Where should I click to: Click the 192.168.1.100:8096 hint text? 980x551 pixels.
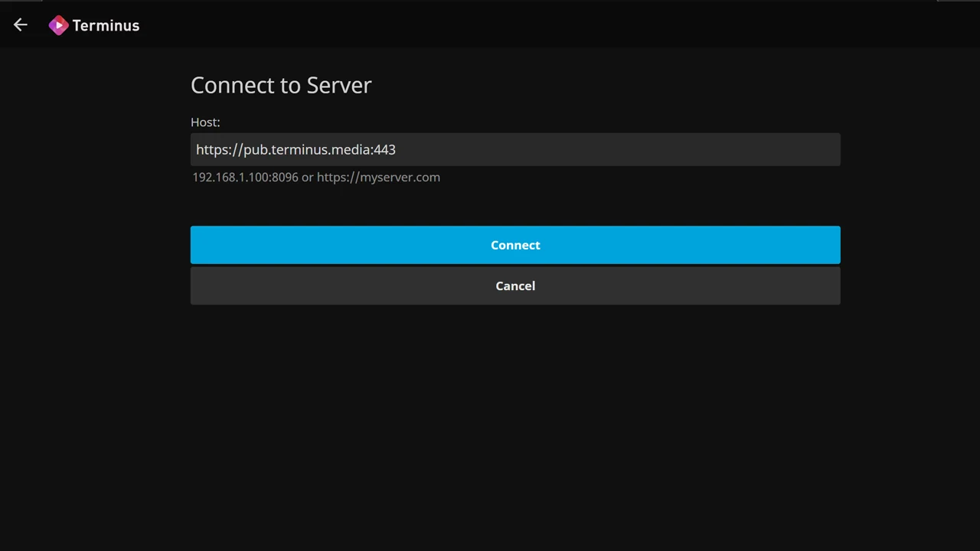pyautogui.click(x=245, y=177)
